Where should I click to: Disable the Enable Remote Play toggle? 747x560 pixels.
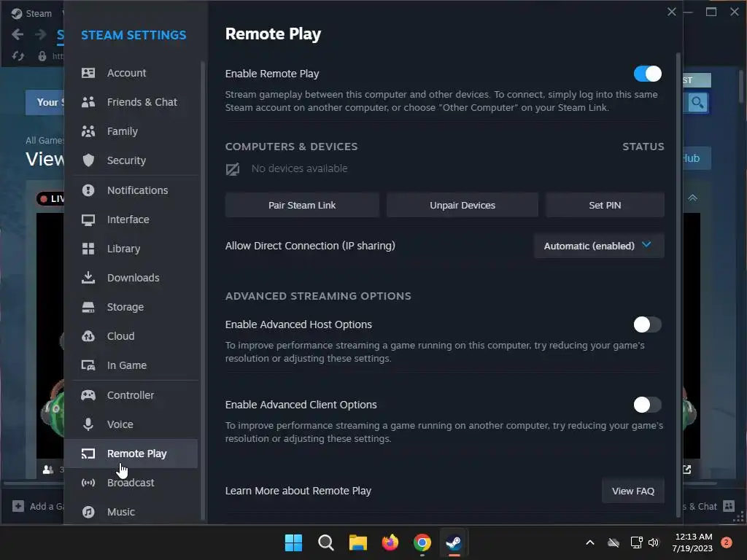tap(648, 74)
